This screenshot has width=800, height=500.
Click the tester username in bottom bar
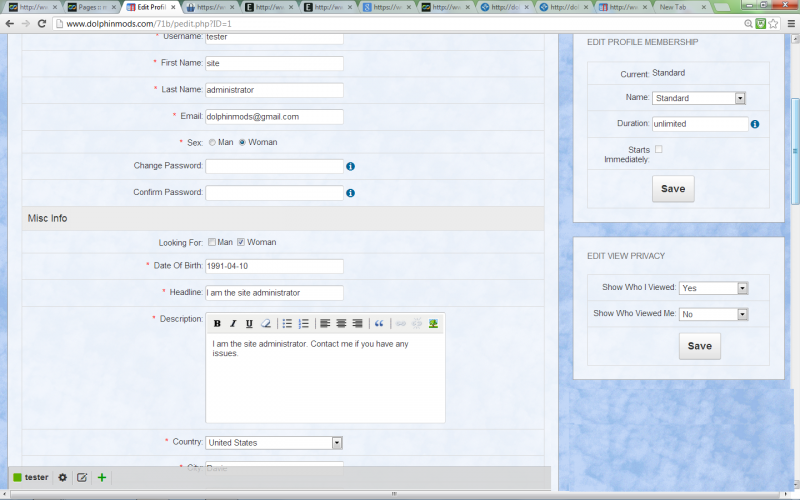(x=36, y=478)
